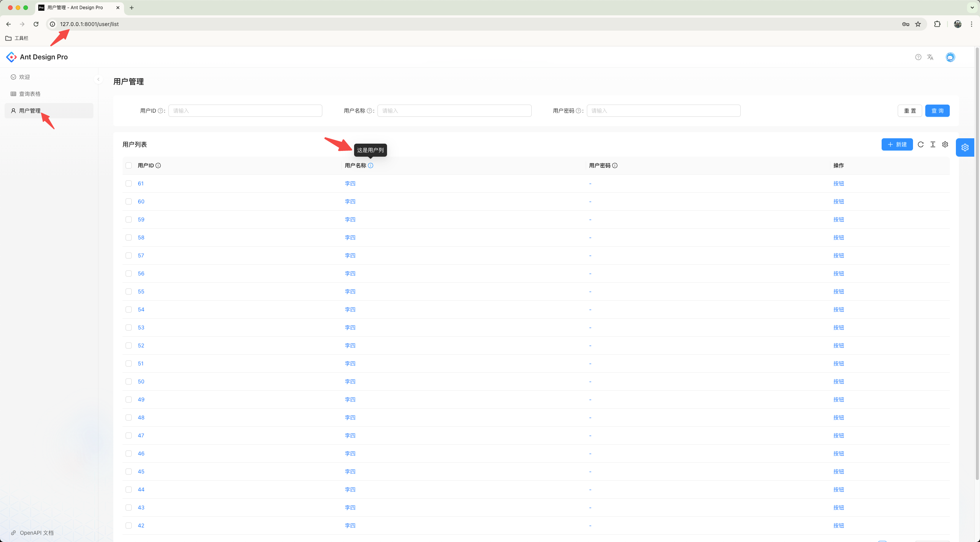Open the table density icon
Screen dimensions: 980x542
click(x=933, y=144)
